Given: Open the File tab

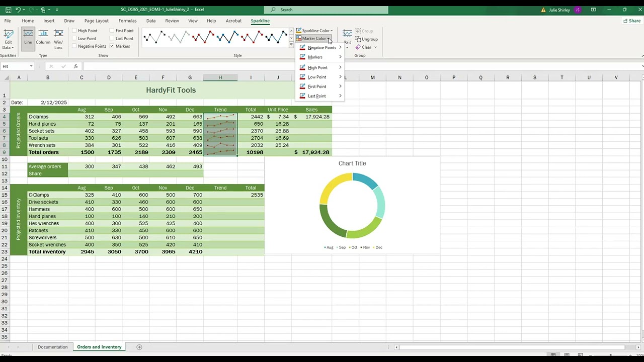Looking at the screenshot, I should tap(8, 21).
